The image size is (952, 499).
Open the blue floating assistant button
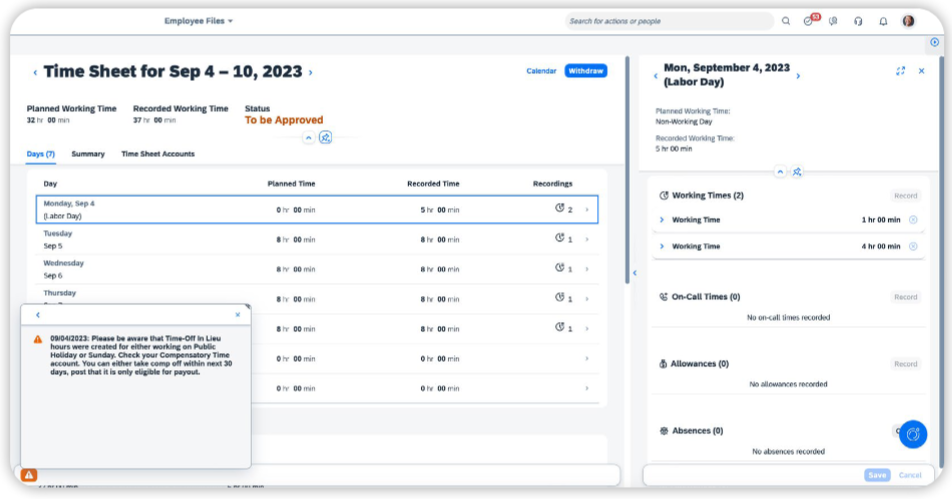(x=913, y=435)
